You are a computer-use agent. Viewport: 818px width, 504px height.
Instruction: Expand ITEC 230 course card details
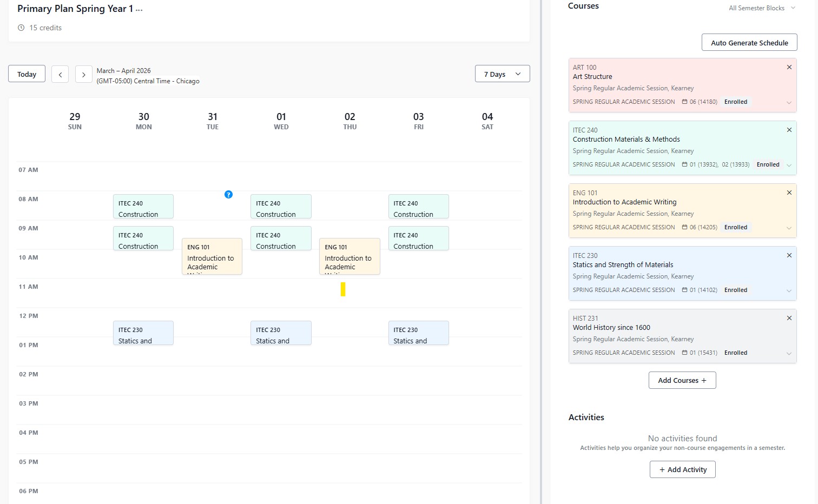(x=789, y=291)
